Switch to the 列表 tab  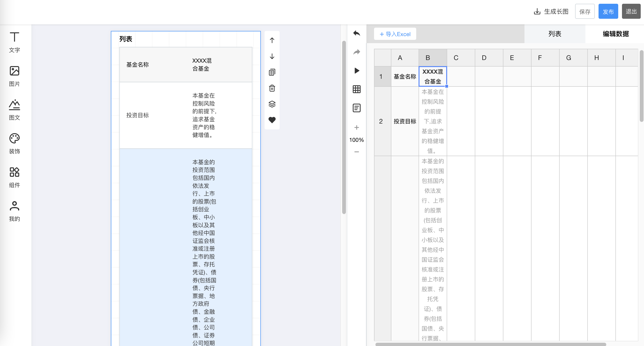[555, 34]
